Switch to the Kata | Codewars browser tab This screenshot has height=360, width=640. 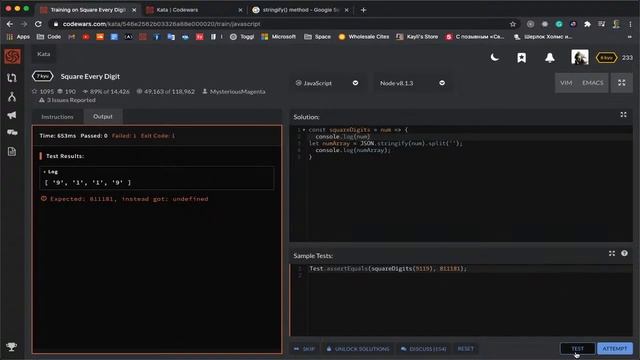pyautogui.click(x=193, y=10)
